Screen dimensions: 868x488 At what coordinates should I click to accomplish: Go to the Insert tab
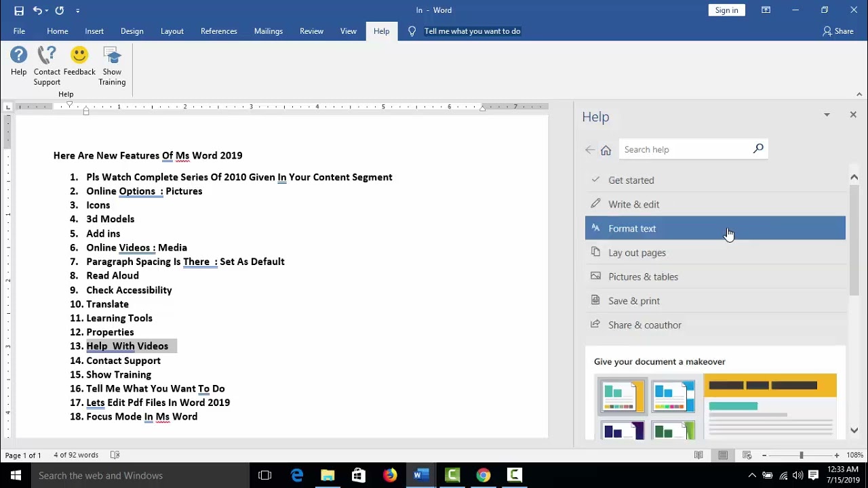click(94, 31)
